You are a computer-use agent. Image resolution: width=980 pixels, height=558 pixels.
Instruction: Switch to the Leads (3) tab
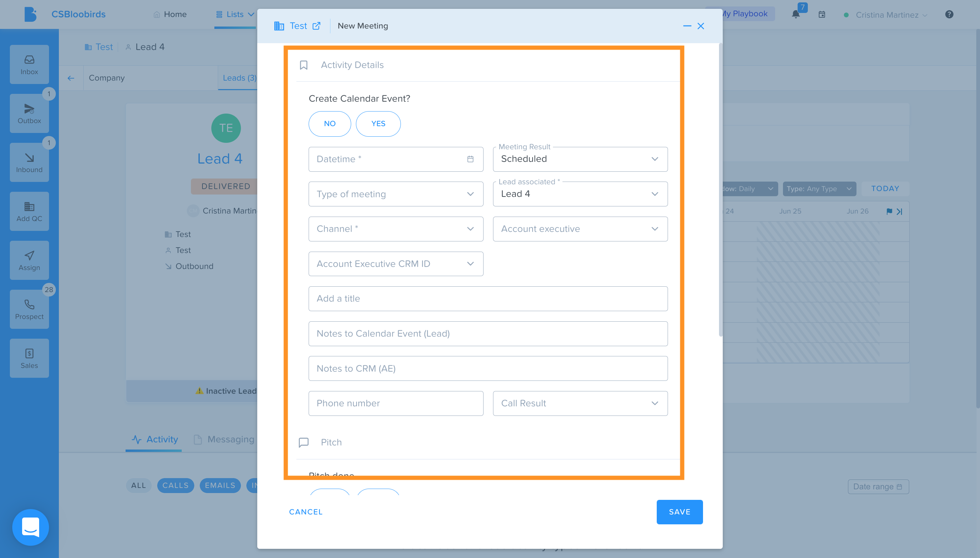click(239, 78)
